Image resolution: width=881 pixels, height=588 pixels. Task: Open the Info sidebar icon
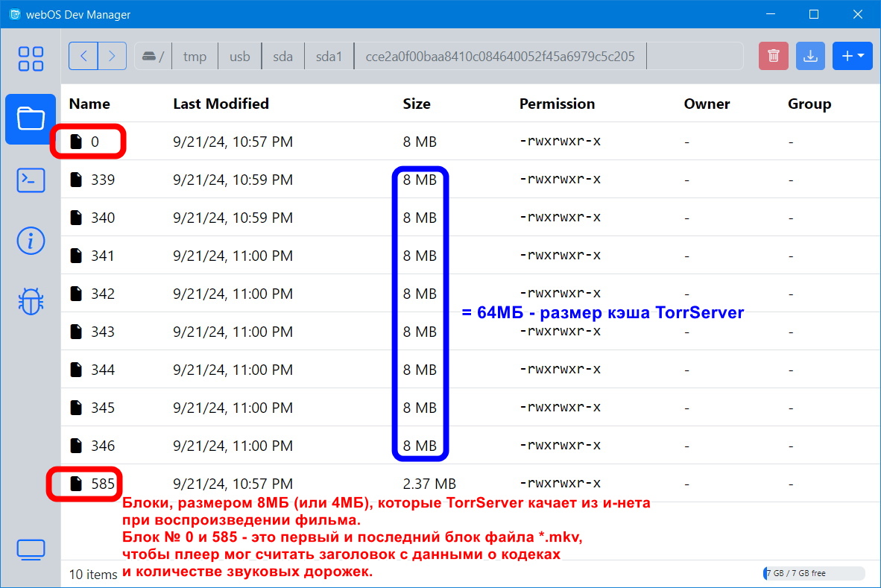tap(31, 241)
